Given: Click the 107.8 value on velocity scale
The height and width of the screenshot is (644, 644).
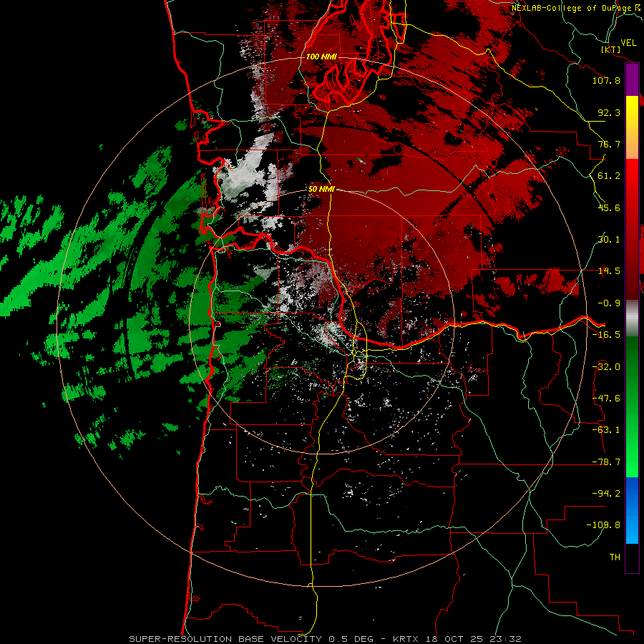Looking at the screenshot, I should click(606, 80).
